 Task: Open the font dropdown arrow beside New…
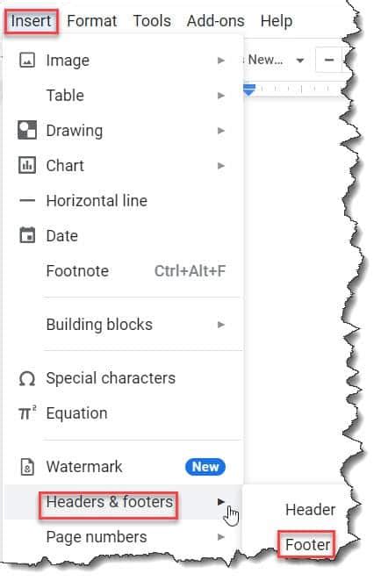click(x=300, y=60)
